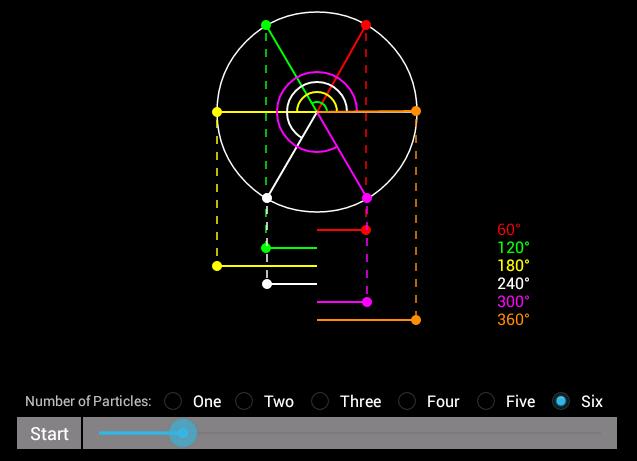Click the red particle on the circle
Image resolution: width=637 pixels, height=461 pixels.
[366, 25]
